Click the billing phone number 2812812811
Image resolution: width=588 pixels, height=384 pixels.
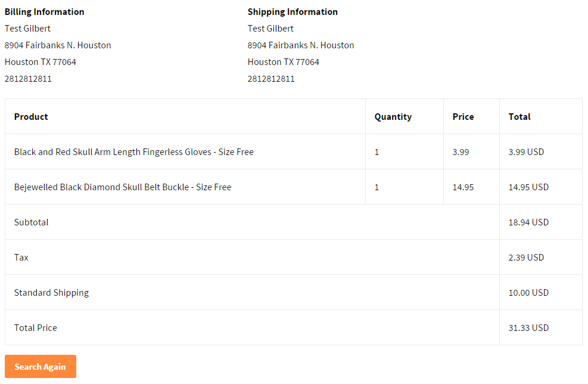(28, 79)
